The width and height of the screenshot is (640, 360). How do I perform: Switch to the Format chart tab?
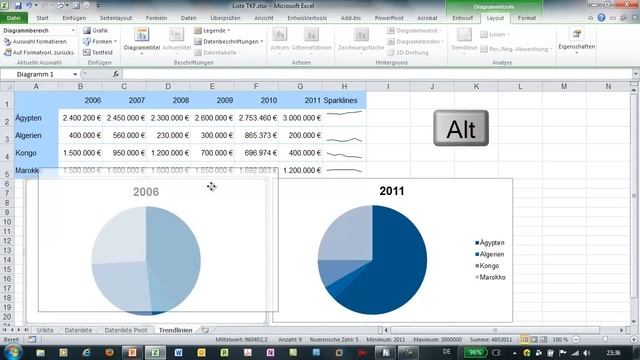pos(527,18)
